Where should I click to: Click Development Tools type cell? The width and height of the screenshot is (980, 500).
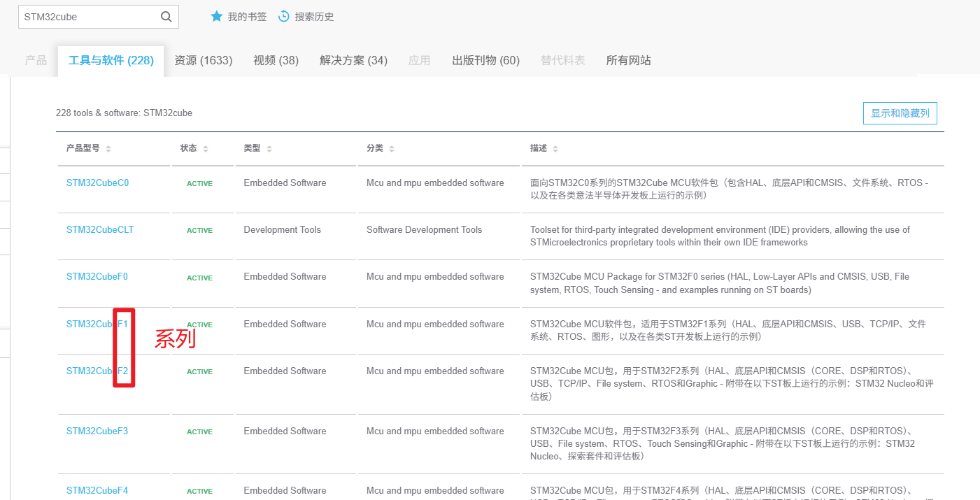click(283, 230)
